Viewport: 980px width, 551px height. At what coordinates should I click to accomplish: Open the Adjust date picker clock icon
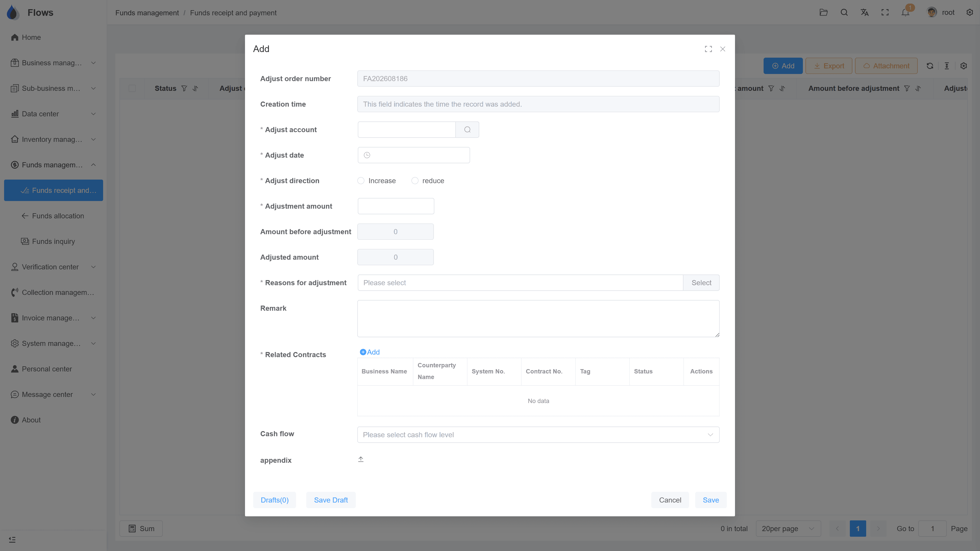[x=367, y=155]
